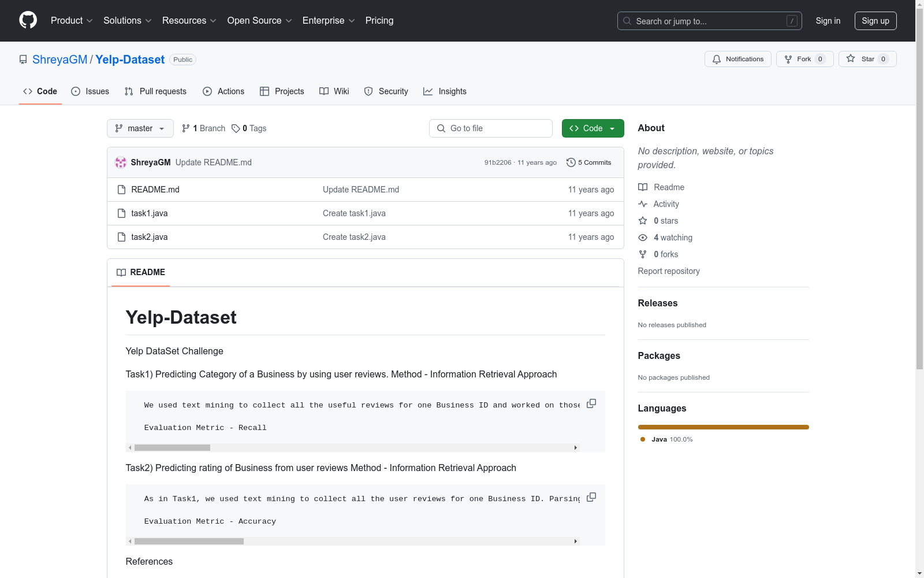Open the task1.java file
This screenshot has height=578, width=924.
[x=150, y=213]
